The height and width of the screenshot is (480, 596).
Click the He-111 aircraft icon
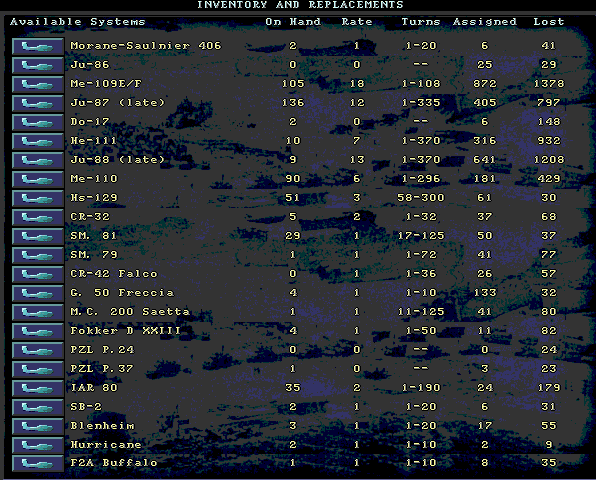pos(38,141)
